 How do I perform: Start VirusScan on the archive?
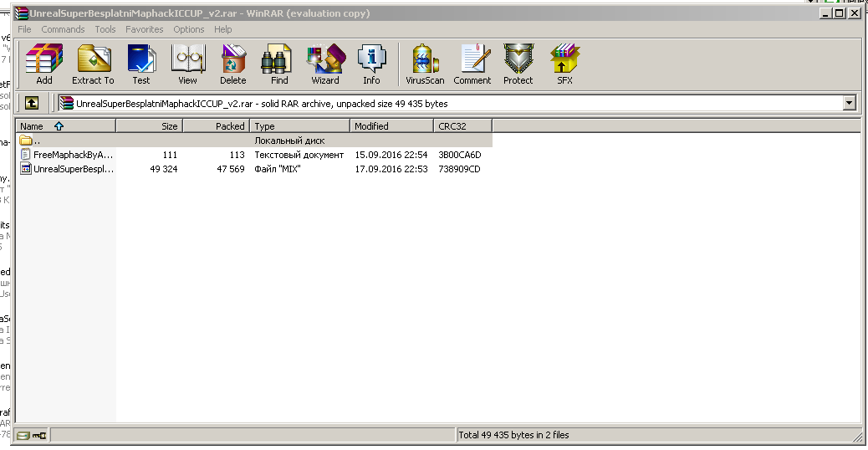pyautogui.click(x=425, y=64)
